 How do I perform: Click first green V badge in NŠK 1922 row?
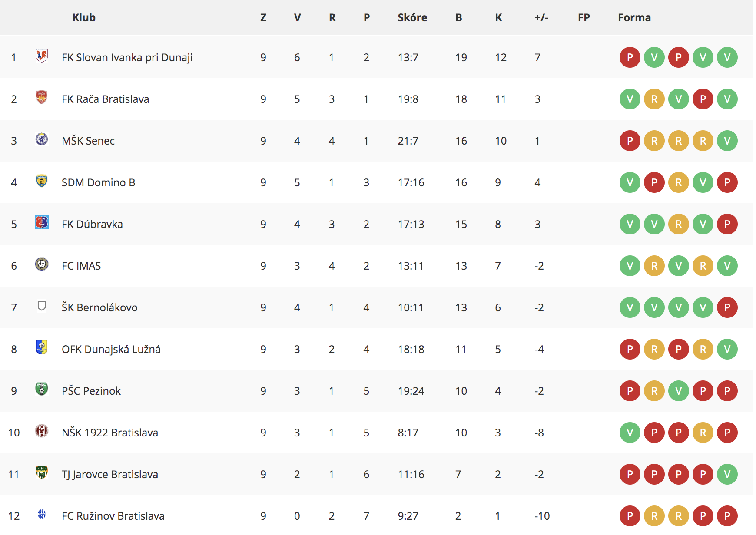tap(630, 433)
